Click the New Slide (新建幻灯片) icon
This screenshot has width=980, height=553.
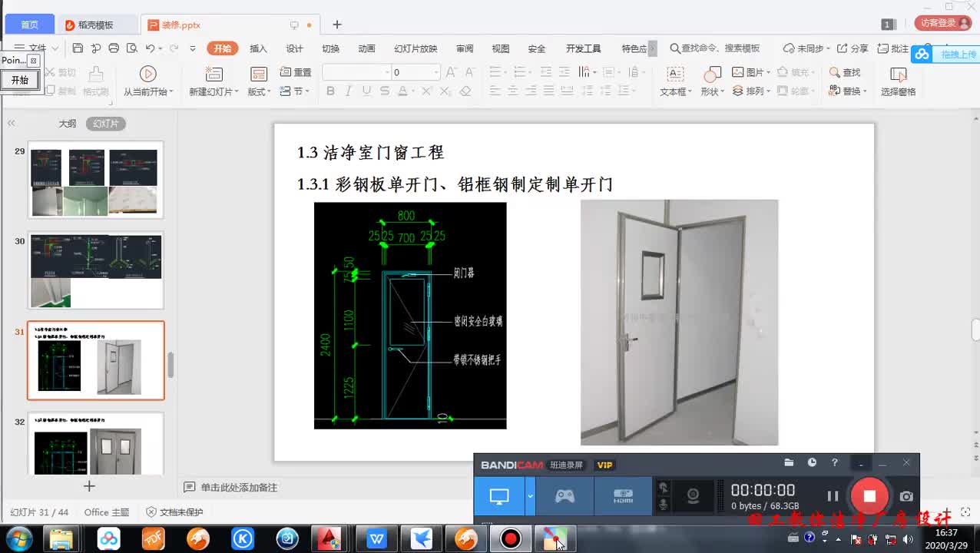pyautogui.click(x=214, y=74)
